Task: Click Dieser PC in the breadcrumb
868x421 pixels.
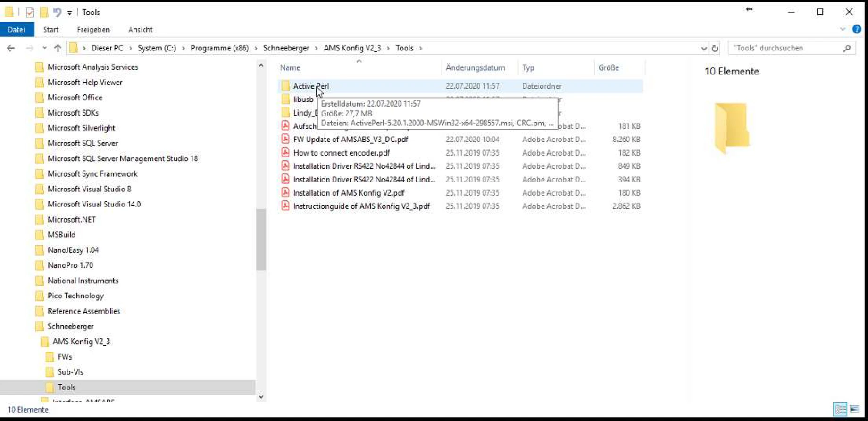Action: click(107, 48)
